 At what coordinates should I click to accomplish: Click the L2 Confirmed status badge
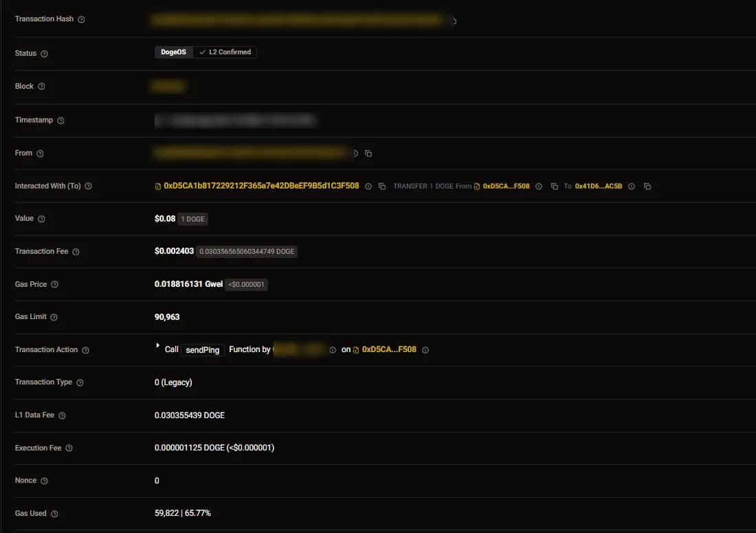[x=225, y=52]
